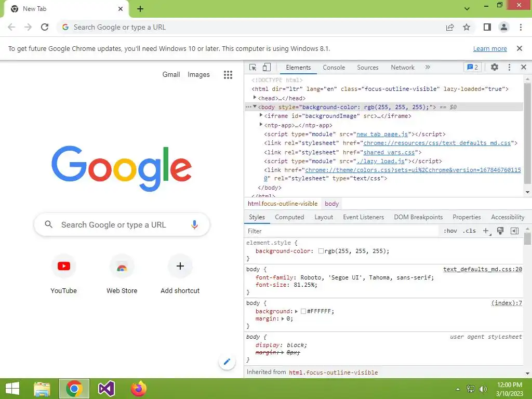Click the Add shortcut tile
Viewport: 532px width, 399px height.
pyautogui.click(x=180, y=274)
